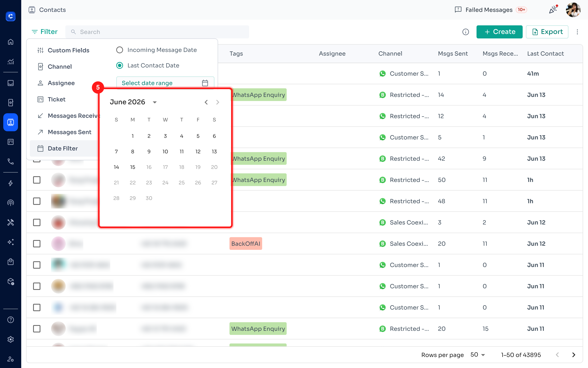Screen dimensions: 588x368
Task: Click the calendar icon in date range field
Action: click(205, 83)
